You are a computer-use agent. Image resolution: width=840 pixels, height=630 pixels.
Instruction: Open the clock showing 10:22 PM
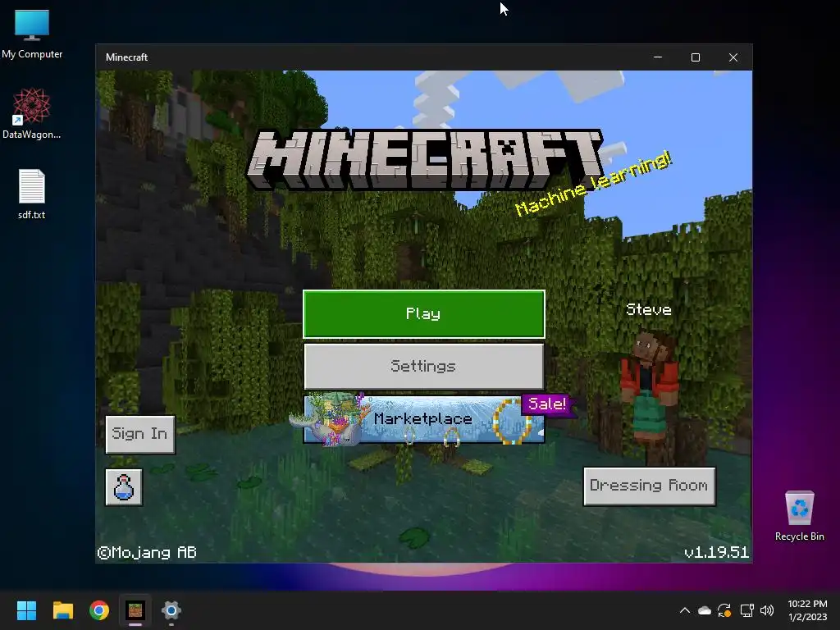click(807, 610)
